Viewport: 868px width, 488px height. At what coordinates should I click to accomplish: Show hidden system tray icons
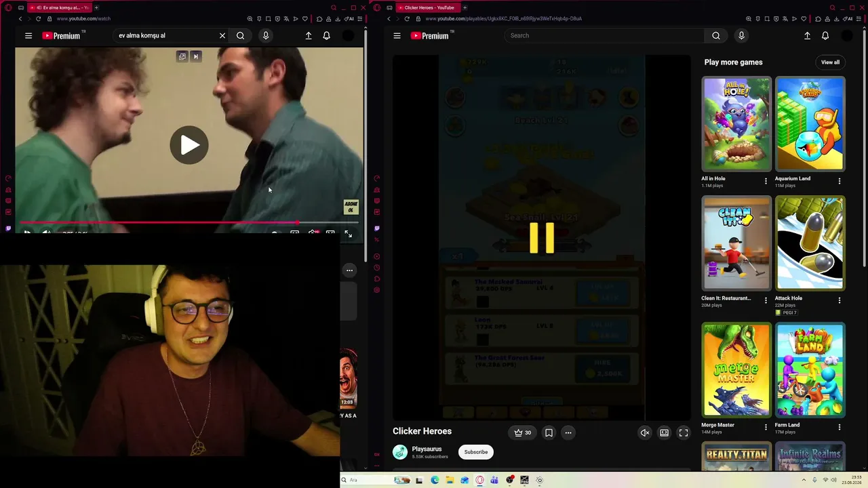pos(805,480)
